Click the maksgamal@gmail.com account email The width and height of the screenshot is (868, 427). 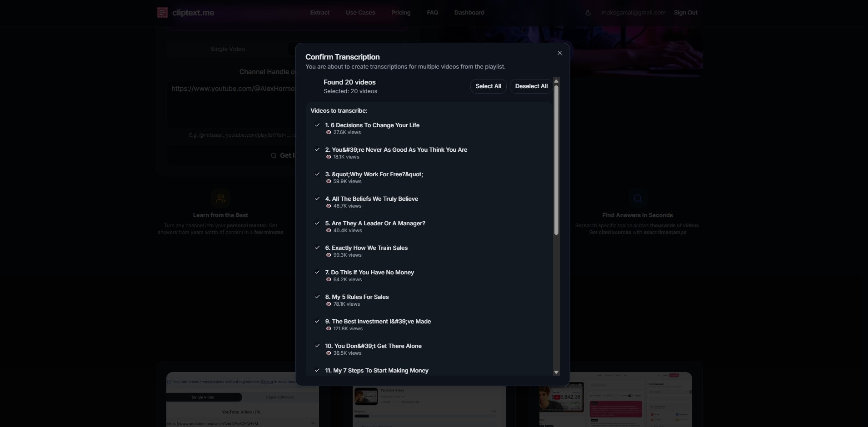pyautogui.click(x=634, y=13)
